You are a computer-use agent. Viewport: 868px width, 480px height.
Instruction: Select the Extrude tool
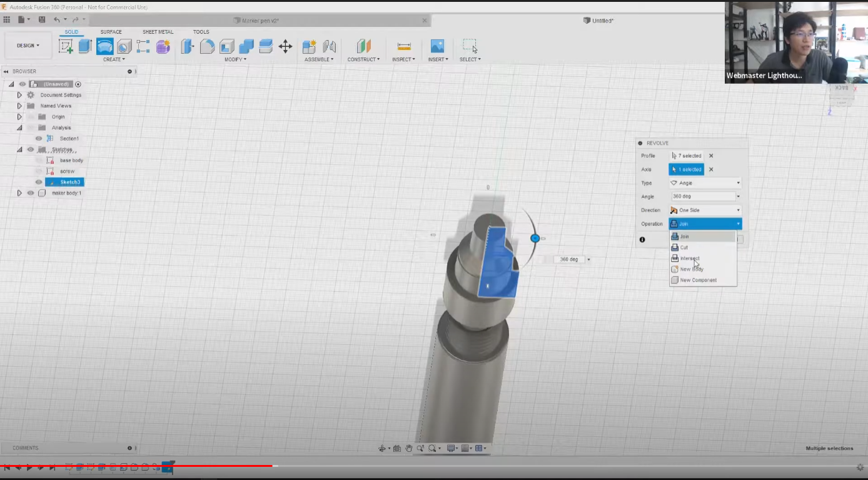(85, 46)
